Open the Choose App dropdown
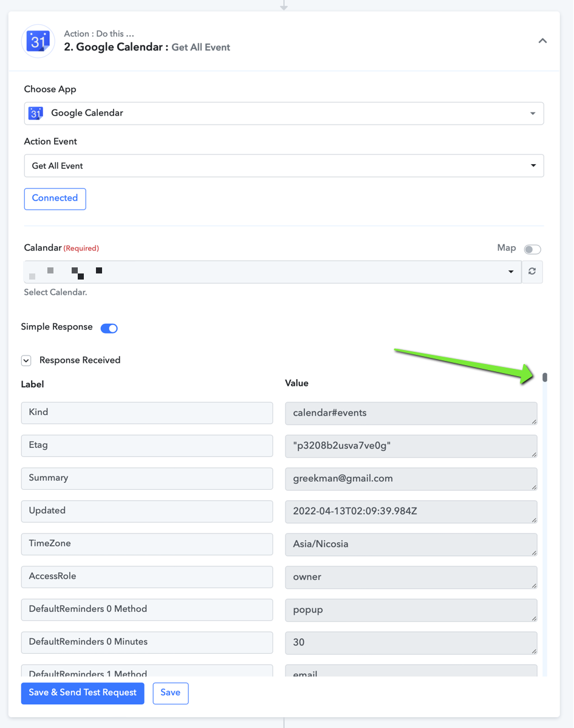Screen dimensions: 574x728 284,113
